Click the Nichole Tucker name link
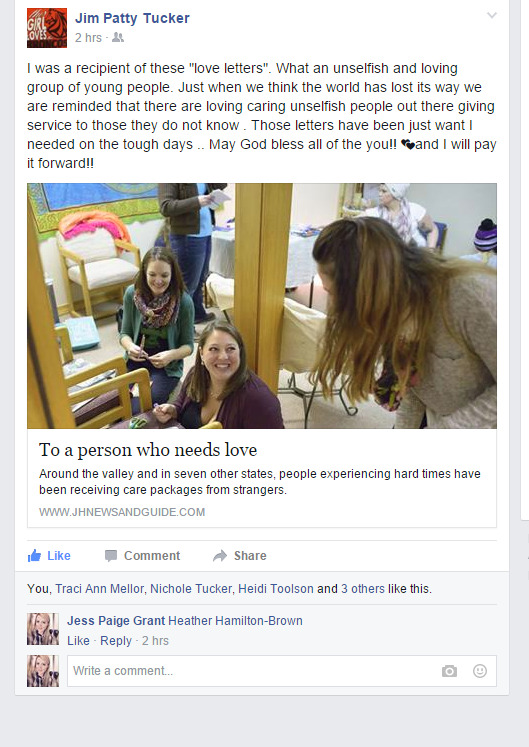529x747 pixels. (191, 589)
